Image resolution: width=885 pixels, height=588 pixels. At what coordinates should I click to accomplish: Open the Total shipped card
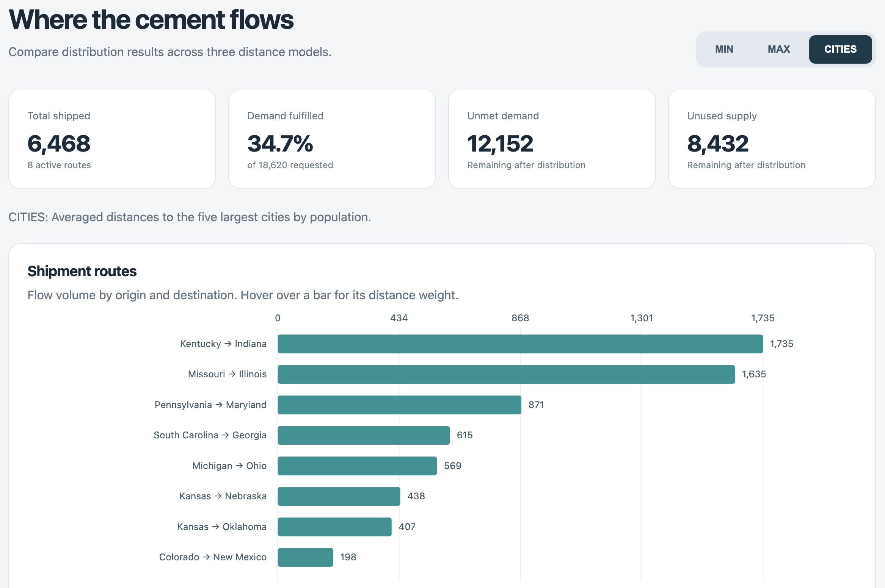pos(112,139)
